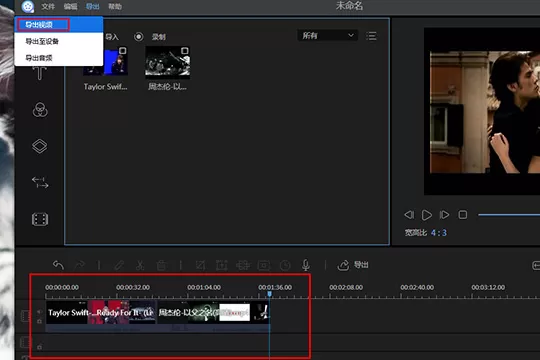Open the Elements panel (film frame icon)

pyautogui.click(x=40, y=219)
